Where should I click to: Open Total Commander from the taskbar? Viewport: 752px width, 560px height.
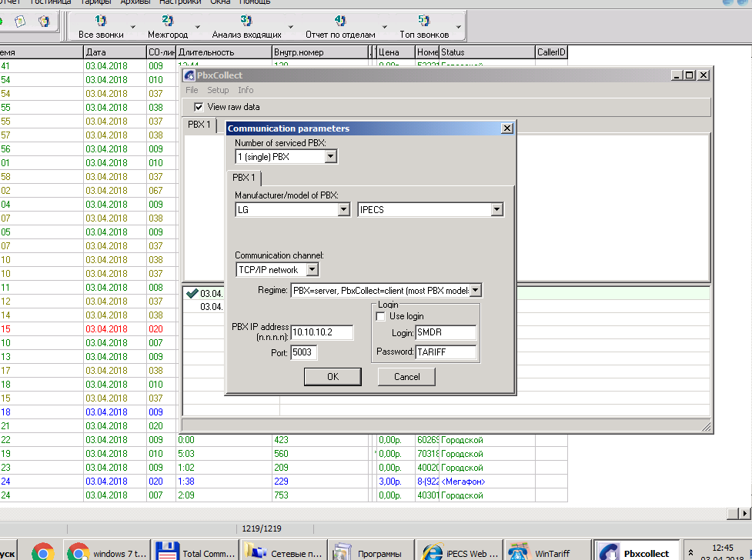click(195, 552)
